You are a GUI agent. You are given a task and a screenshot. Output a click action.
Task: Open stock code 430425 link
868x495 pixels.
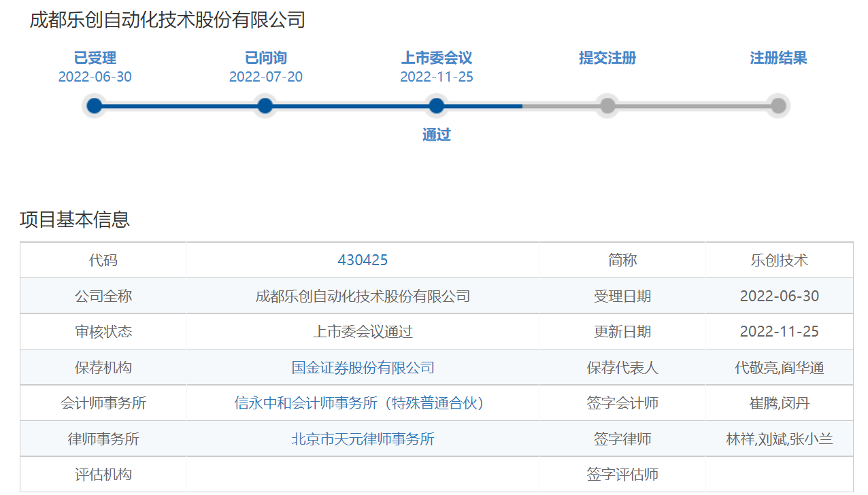coord(363,260)
